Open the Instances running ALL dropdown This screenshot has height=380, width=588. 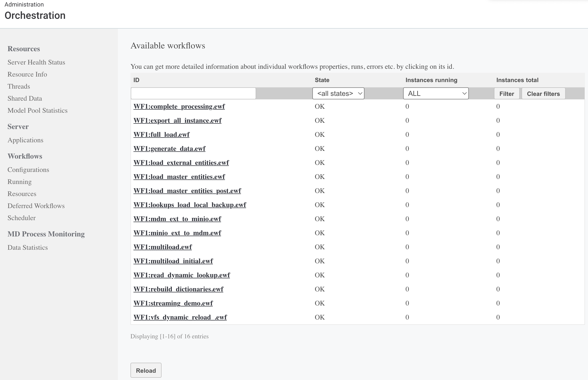click(x=435, y=93)
